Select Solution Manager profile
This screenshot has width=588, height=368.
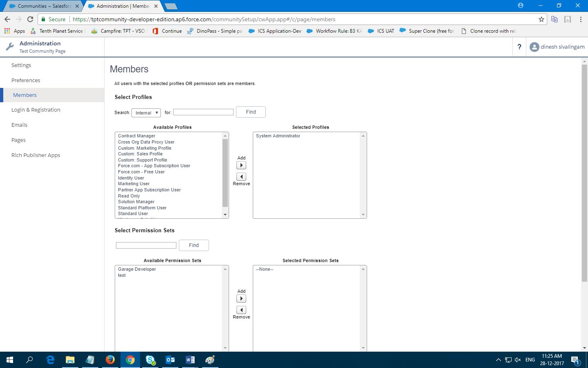point(136,202)
